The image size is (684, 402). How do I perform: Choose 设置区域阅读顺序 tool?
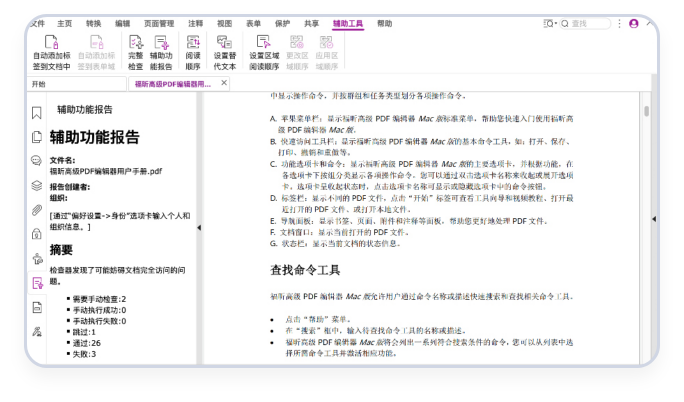pos(264,53)
